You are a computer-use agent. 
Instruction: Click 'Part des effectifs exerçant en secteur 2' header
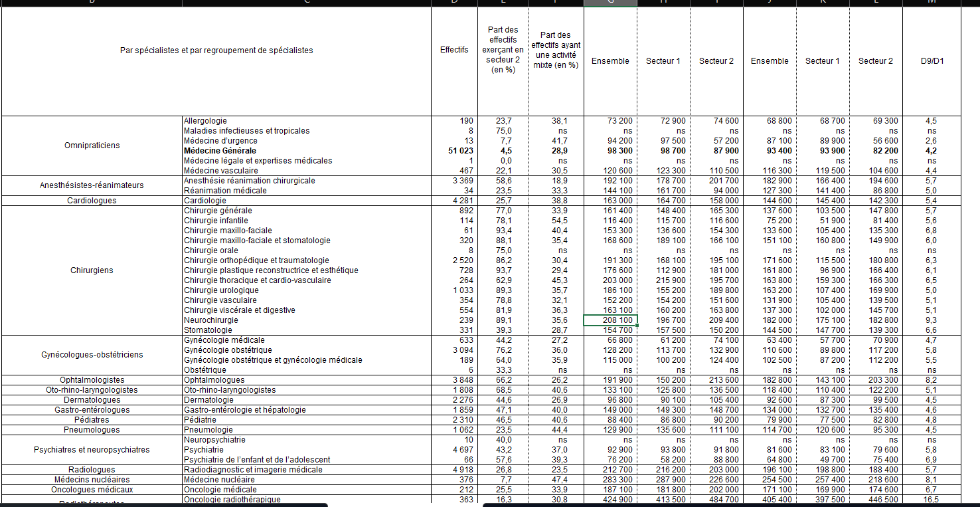(502, 50)
